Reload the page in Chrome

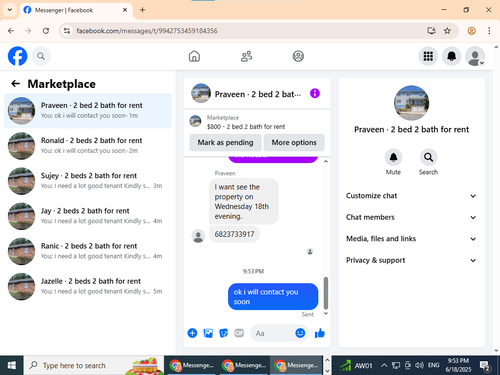pos(46,31)
